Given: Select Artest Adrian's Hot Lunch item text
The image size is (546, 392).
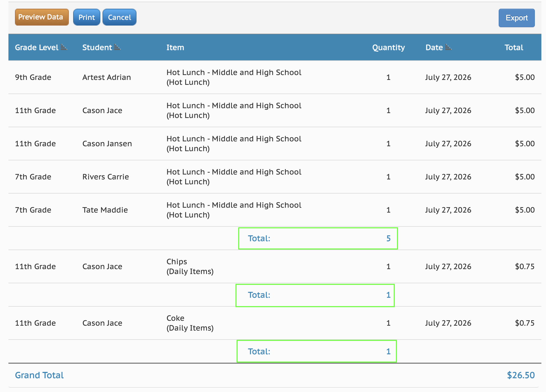Looking at the screenshot, I should 234,77.
